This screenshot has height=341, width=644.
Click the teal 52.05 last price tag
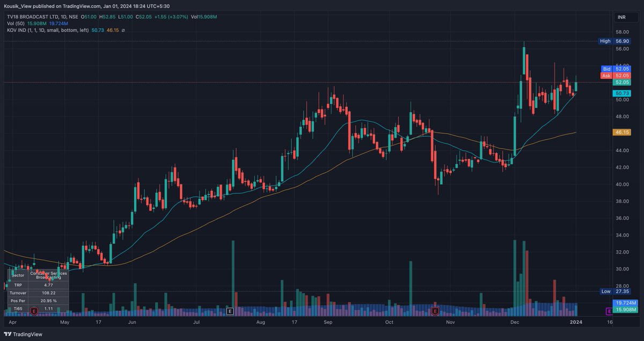[x=623, y=82]
